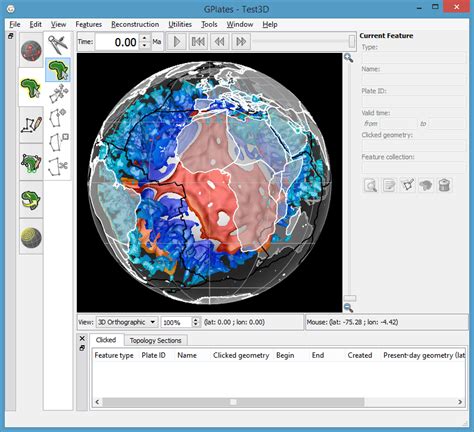Click Query Feature magnifier button

click(x=370, y=185)
